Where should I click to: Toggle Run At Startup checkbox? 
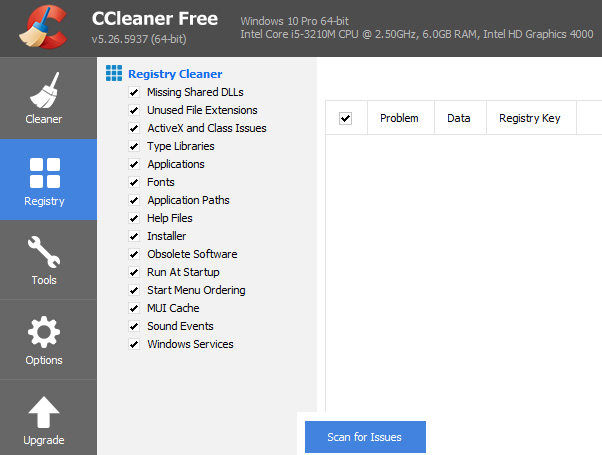point(134,272)
